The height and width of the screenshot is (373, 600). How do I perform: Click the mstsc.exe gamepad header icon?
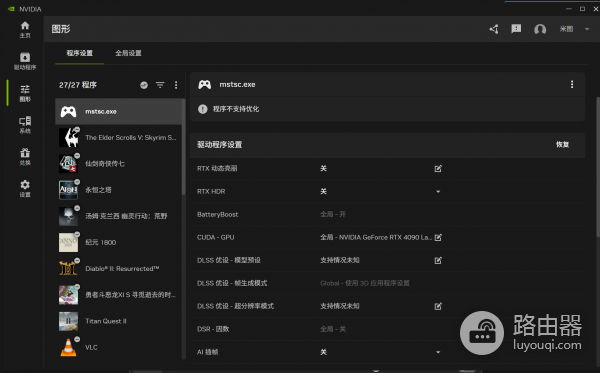click(x=205, y=85)
